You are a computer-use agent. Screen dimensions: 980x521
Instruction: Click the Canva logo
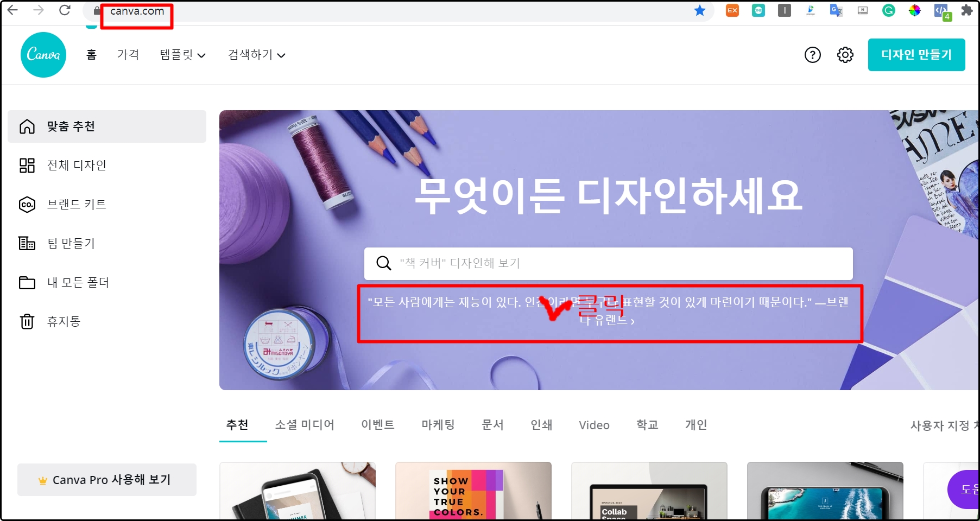[x=43, y=55]
